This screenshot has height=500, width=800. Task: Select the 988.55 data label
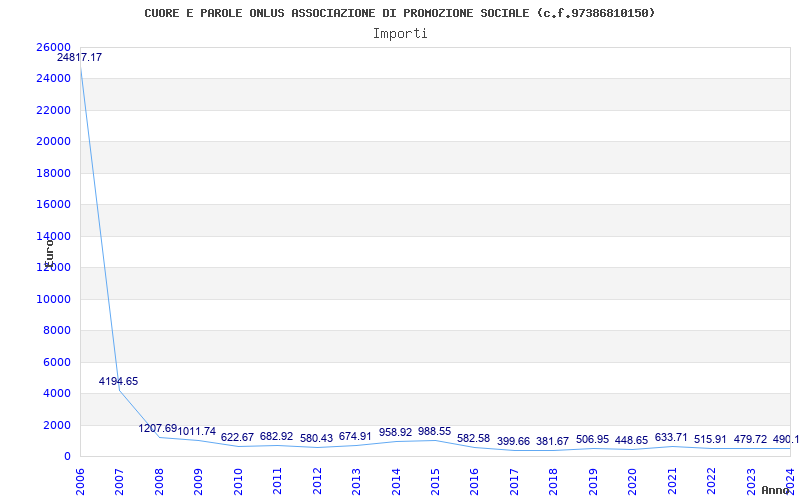[435, 432]
